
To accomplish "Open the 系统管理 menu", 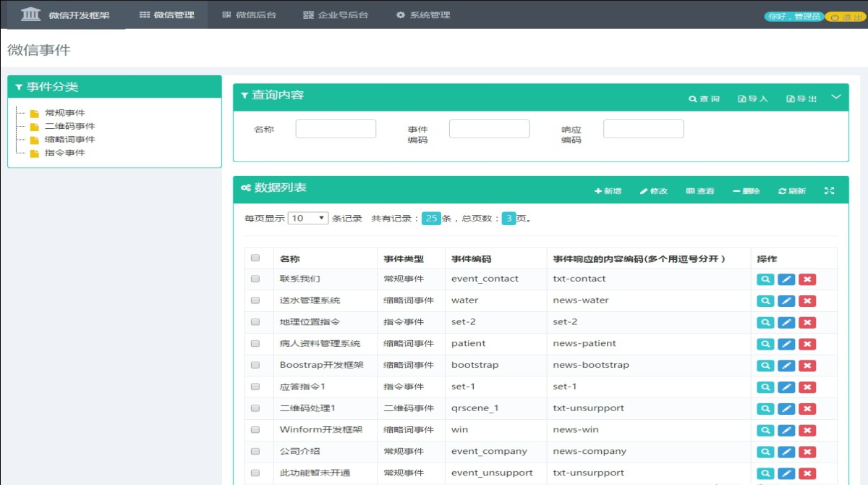I will 423,14.
